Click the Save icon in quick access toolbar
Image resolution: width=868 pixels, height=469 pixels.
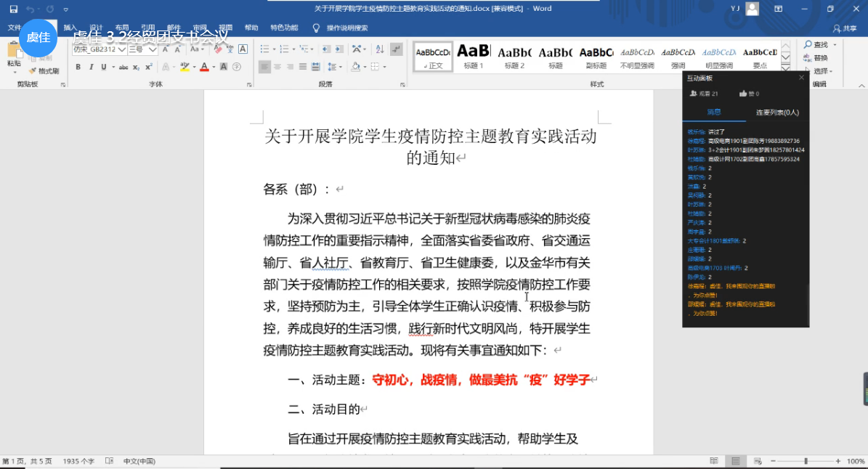pyautogui.click(x=14, y=9)
